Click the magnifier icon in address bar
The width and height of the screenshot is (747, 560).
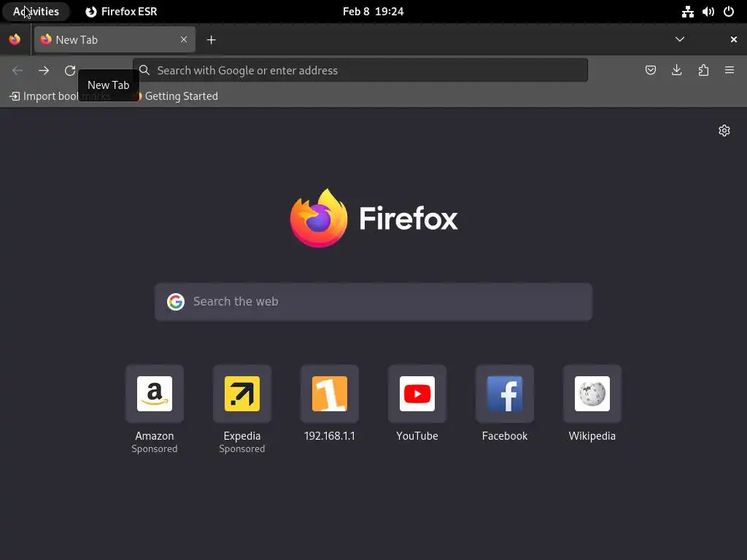click(x=144, y=71)
